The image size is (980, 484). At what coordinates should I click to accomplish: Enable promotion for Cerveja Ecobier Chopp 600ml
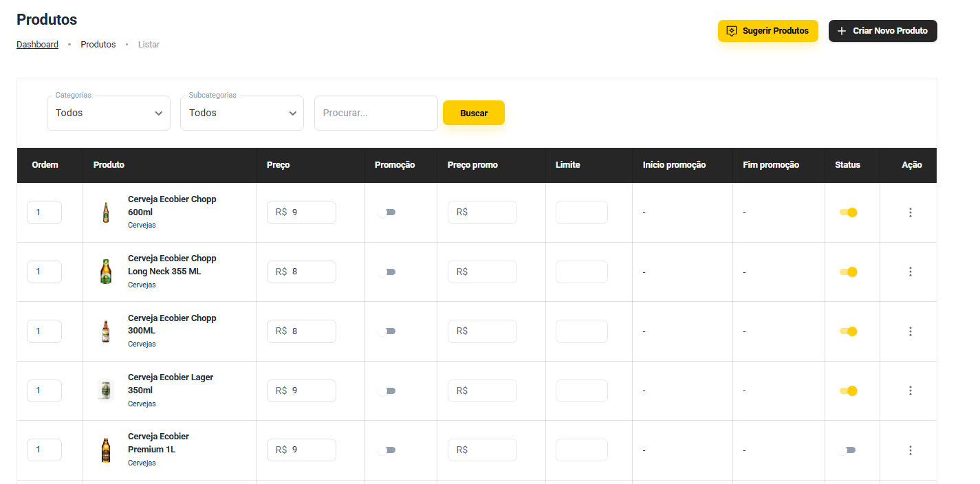[386, 212]
